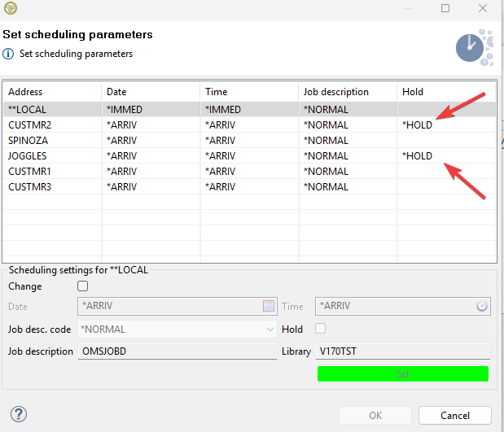Click the Job description column header
Image resolution: width=504 pixels, height=432 pixels.
[x=348, y=92]
